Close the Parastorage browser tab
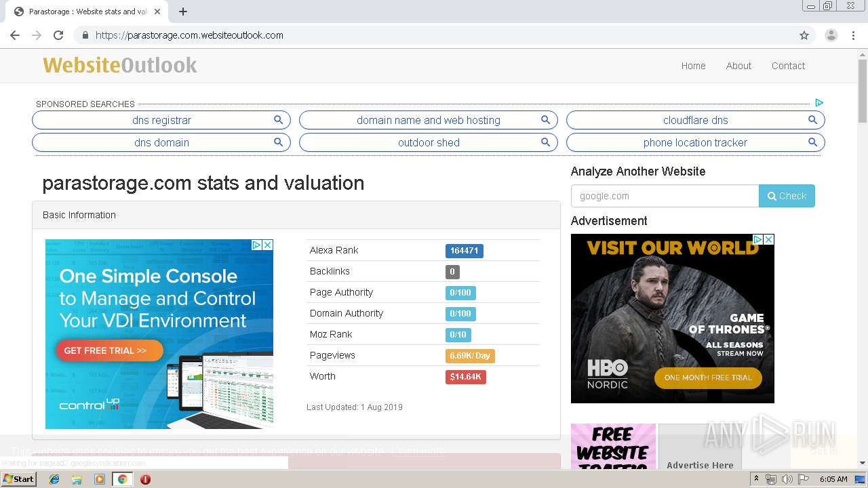 click(157, 12)
